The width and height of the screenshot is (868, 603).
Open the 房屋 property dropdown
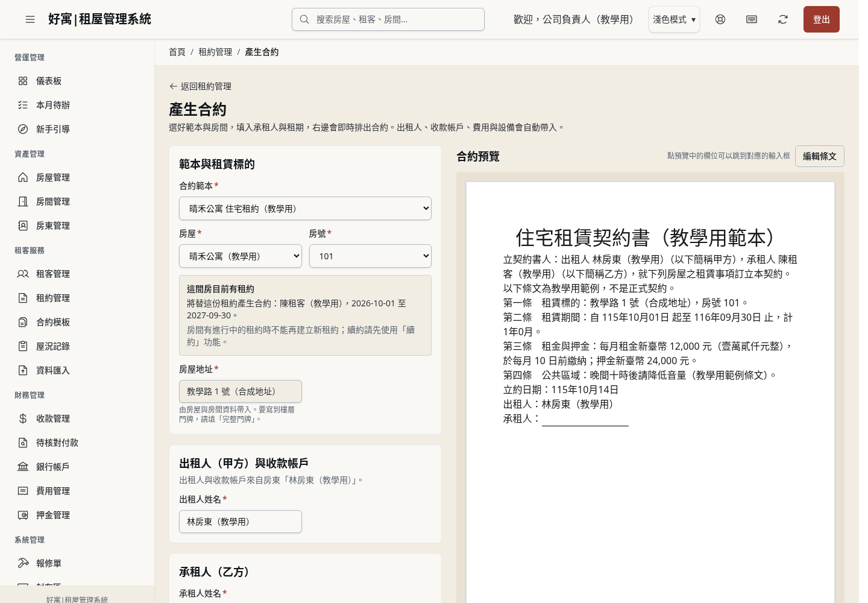(241, 256)
